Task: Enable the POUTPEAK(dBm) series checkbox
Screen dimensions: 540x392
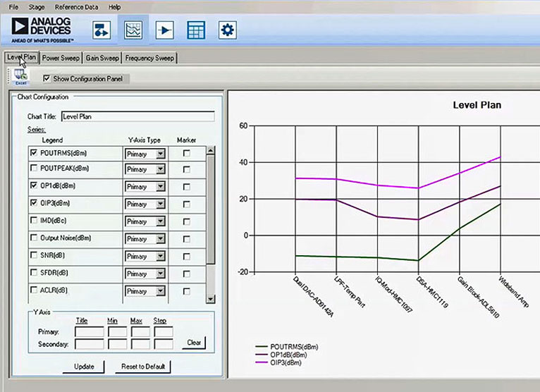Action: point(34,169)
